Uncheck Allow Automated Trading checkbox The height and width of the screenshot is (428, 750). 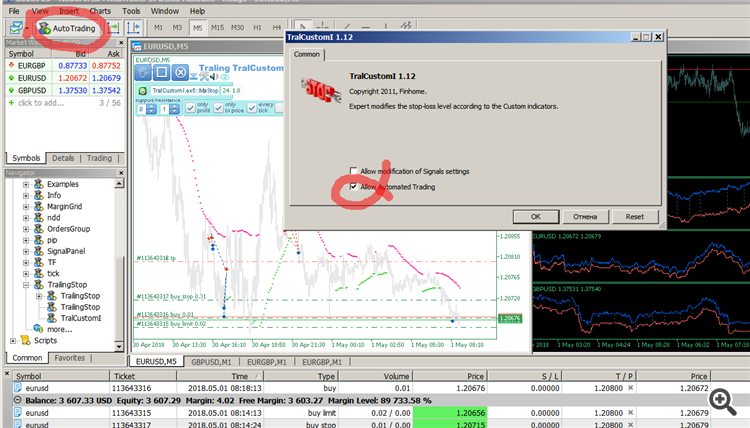(353, 187)
